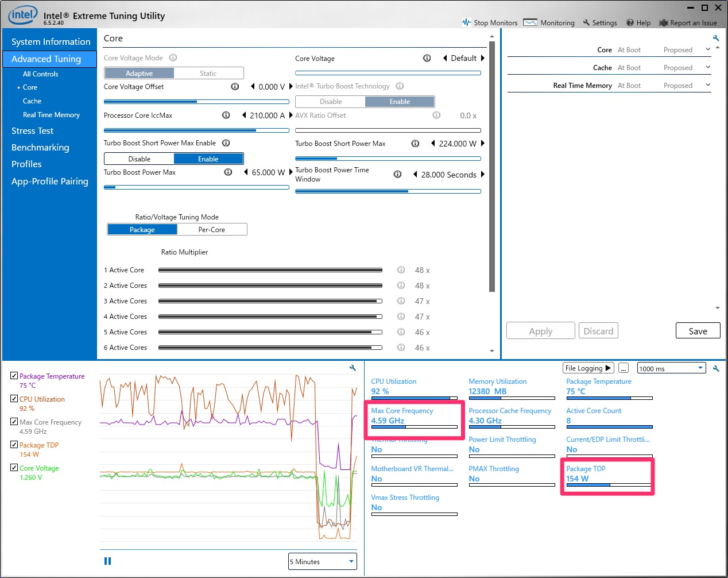Show info for AVX Ratio Offset
Viewport: 728px width, 578px height.
(x=436, y=115)
